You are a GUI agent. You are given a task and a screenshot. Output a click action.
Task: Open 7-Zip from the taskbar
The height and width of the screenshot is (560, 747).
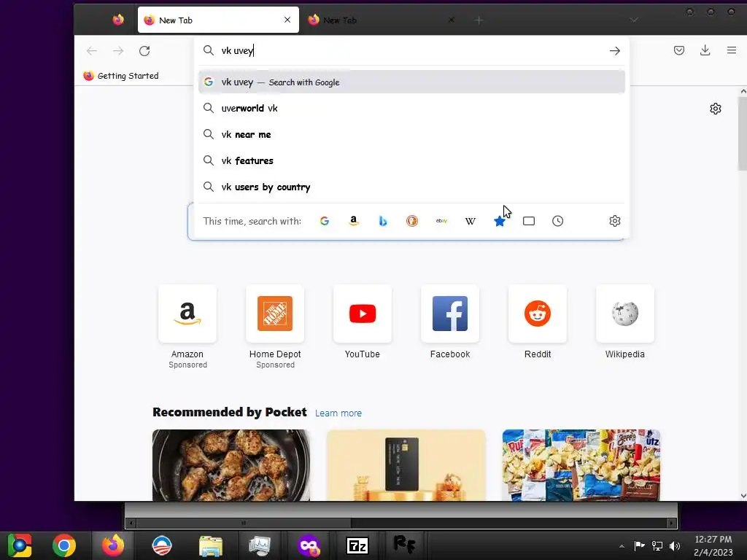[x=357, y=545]
